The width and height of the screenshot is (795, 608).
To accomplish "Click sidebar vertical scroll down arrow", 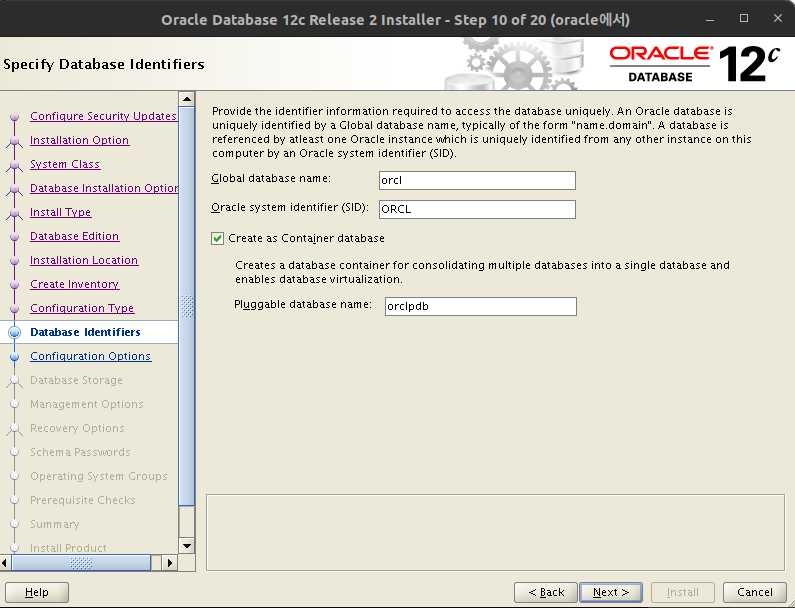I will tap(187, 546).
